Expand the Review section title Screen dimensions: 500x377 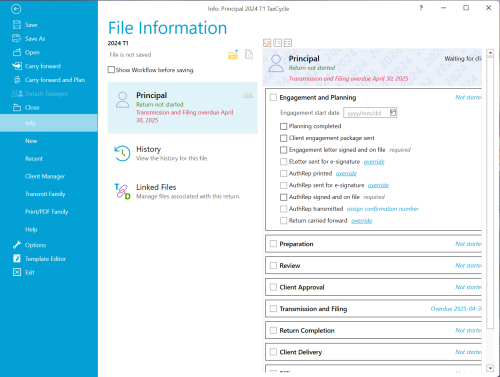pyautogui.click(x=290, y=266)
